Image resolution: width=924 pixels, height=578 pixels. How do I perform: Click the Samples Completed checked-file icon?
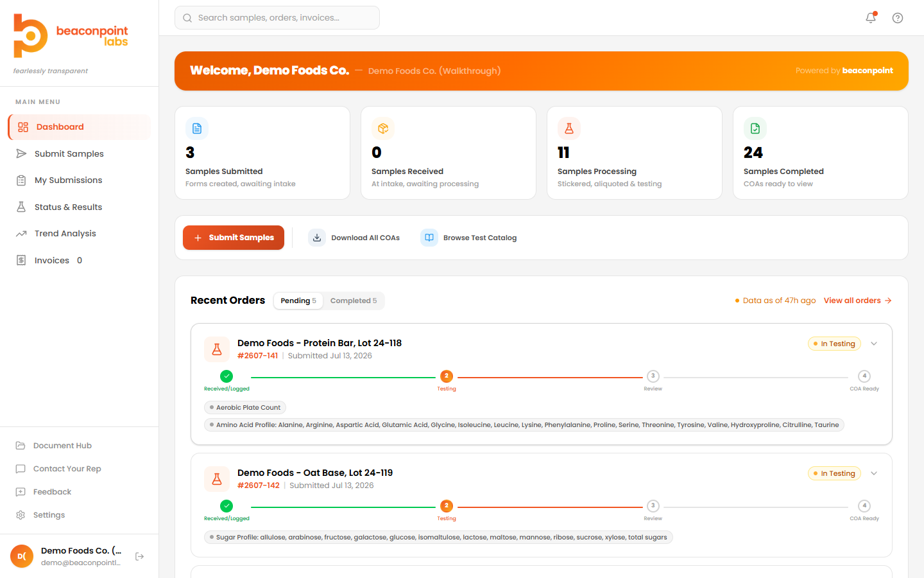point(755,128)
